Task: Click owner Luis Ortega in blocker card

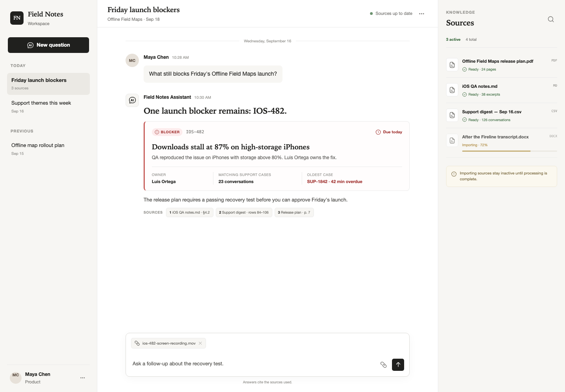Action: [x=164, y=182]
